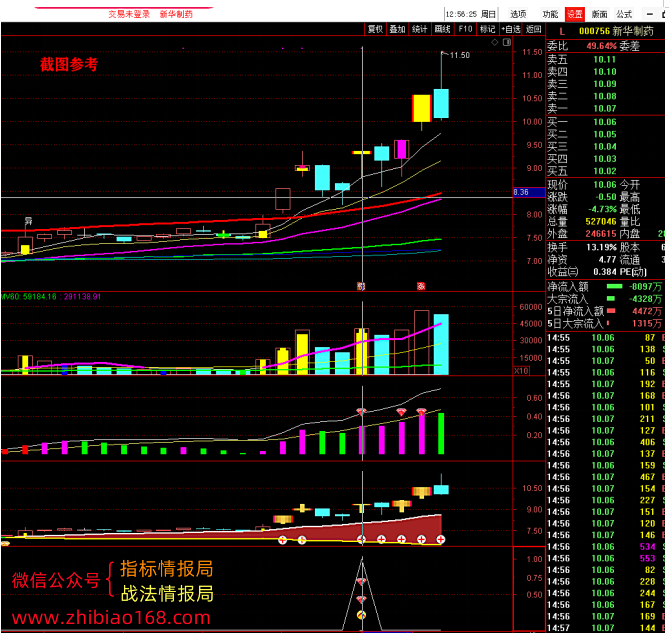Click the red L marker beside stock code
The width and height of the screenshot is (669, 634).
click(x=562, y=32)
